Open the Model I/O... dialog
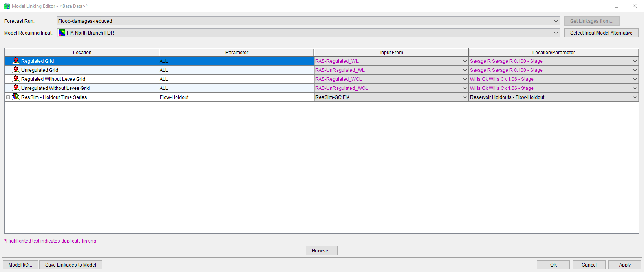 pyautogui.click(x=20, y=265)
